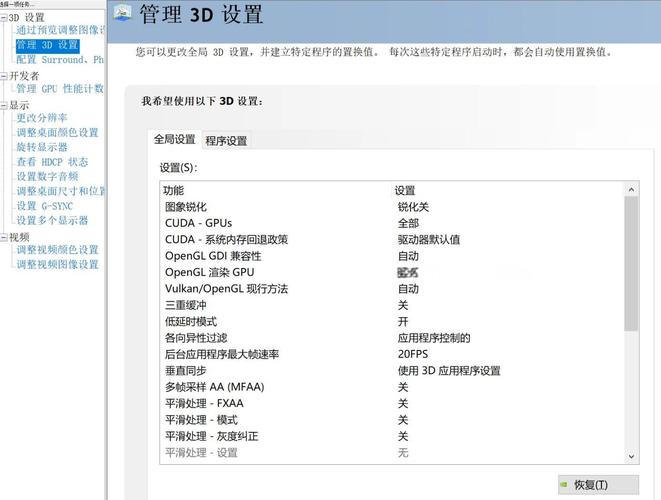Open 调整视频颜色设置 page
This screenshot has width=661, height=500.
57,250
